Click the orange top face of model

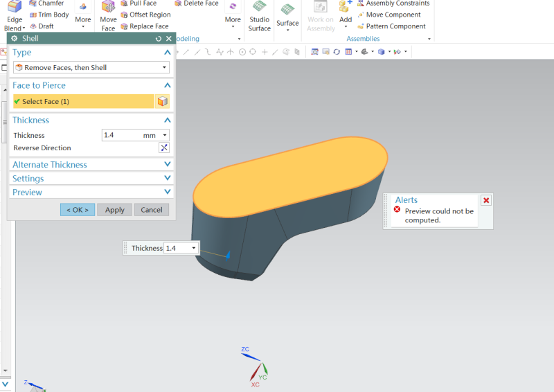289,177
